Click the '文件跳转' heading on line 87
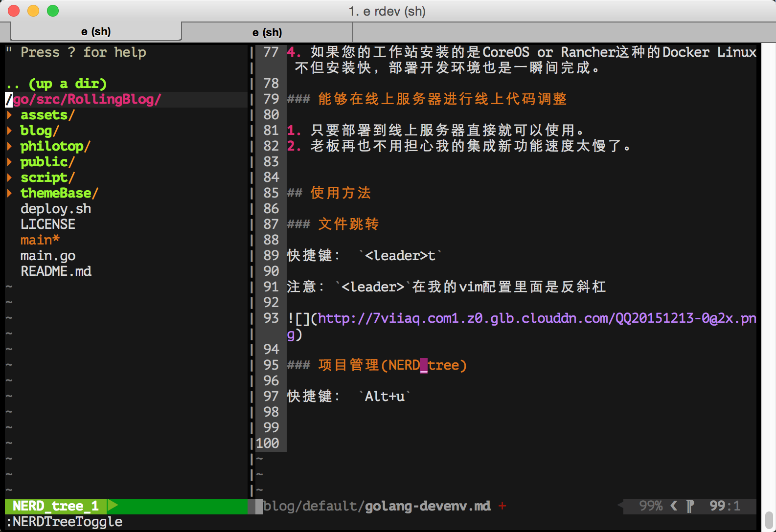 (x=348, y=224)
